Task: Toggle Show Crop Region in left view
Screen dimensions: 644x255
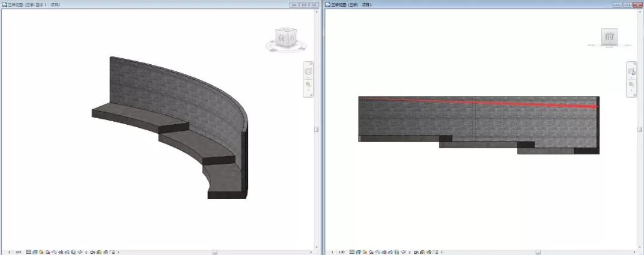Action: click(67, 252)
